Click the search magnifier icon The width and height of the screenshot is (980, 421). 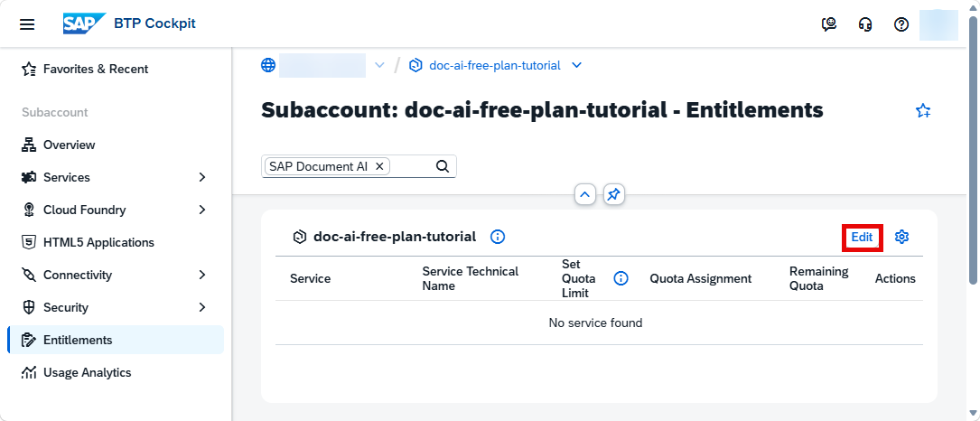pos(442,166)
